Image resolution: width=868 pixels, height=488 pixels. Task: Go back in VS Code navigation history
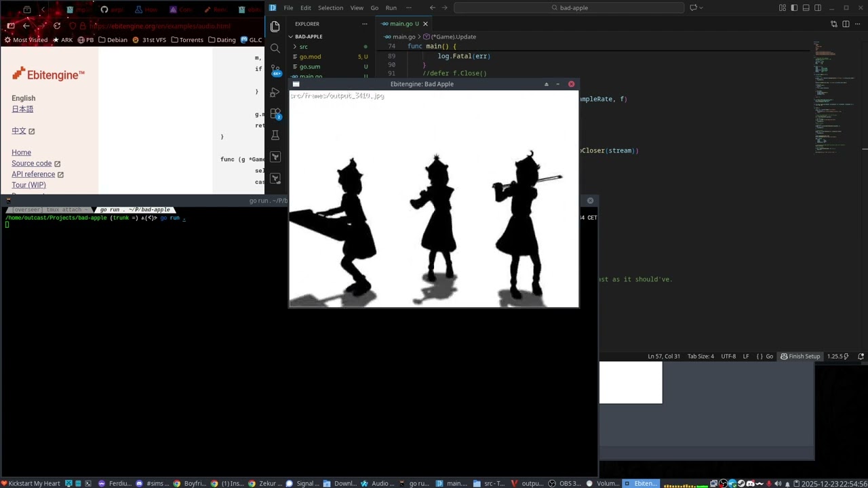coord(433,8)
